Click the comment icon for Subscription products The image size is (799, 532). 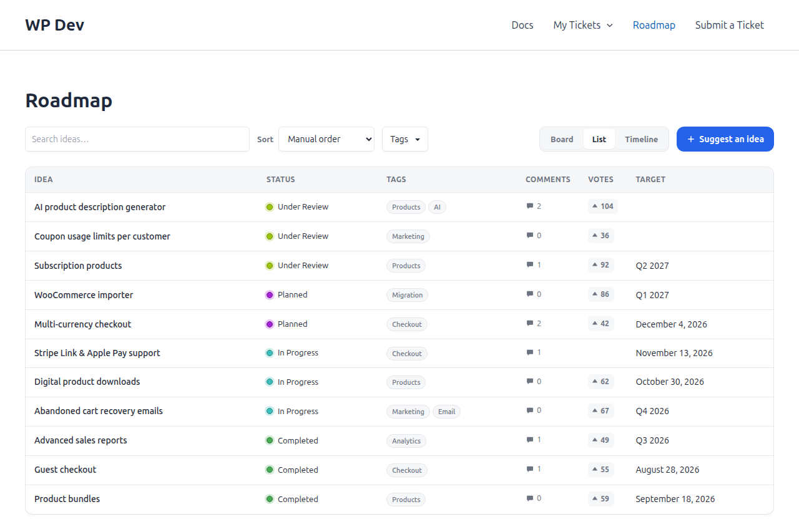(x=530, y=265)
